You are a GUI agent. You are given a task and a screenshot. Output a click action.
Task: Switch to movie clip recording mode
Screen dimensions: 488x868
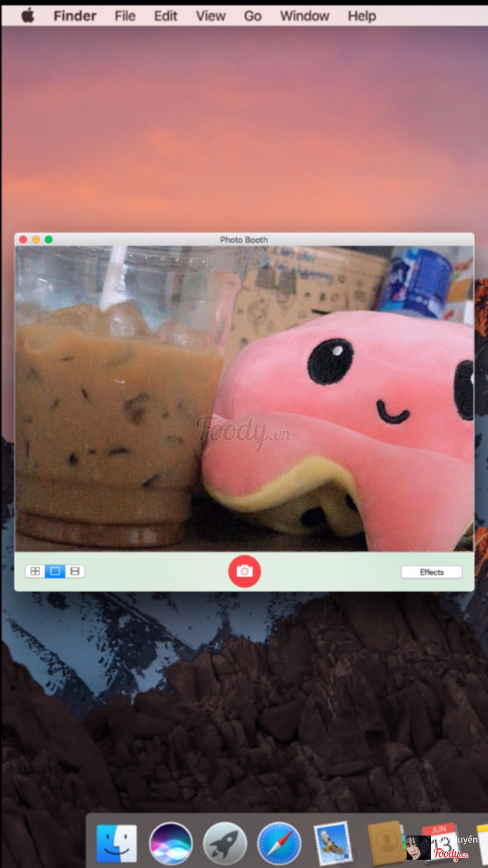click(74, 571)
